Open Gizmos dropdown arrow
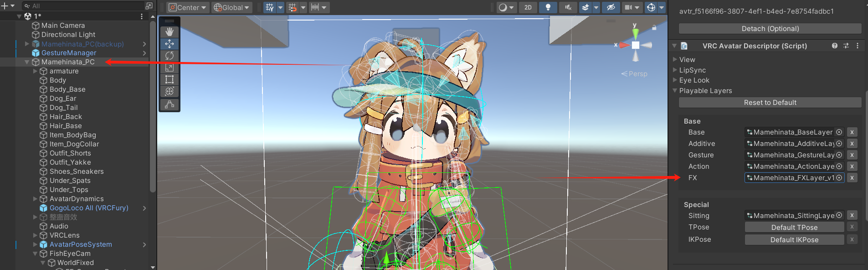The image size is (868, 270). coord(662,7)
